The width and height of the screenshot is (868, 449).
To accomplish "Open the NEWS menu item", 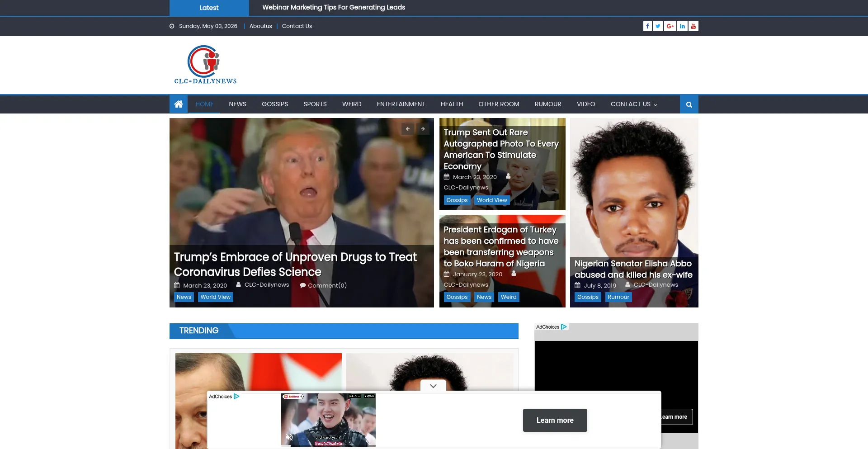I will [x=237, y=104].
